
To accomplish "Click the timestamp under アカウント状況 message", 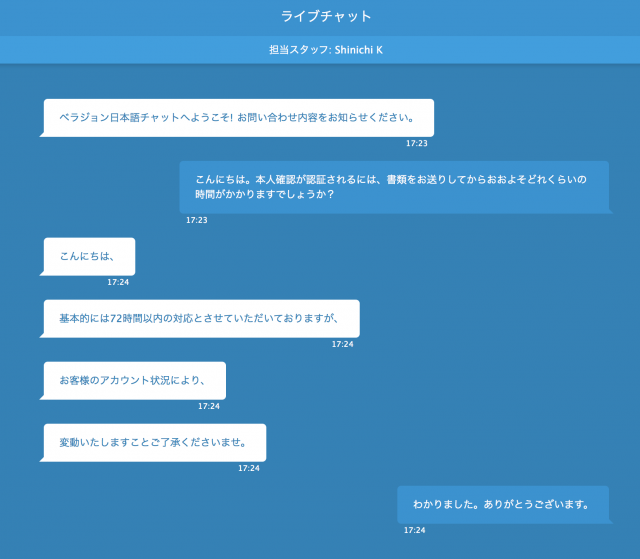I will coord(208,406).
